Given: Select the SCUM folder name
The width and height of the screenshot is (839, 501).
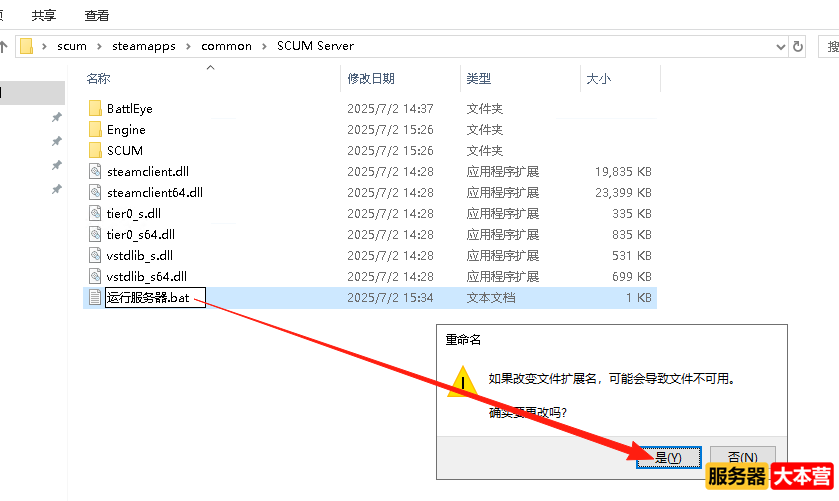Looking at the screenshot, I should [125, 150].
